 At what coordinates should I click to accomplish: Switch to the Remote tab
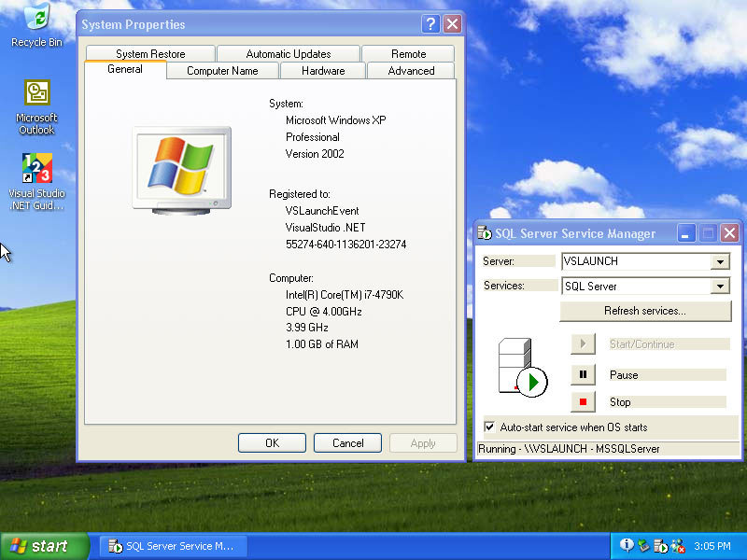click(408, 54)
